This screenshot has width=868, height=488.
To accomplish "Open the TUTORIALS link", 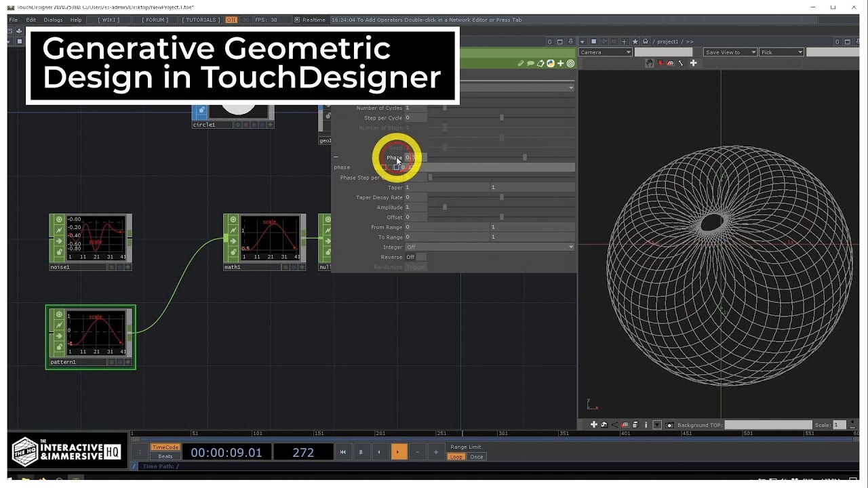I will click(201, 20).
